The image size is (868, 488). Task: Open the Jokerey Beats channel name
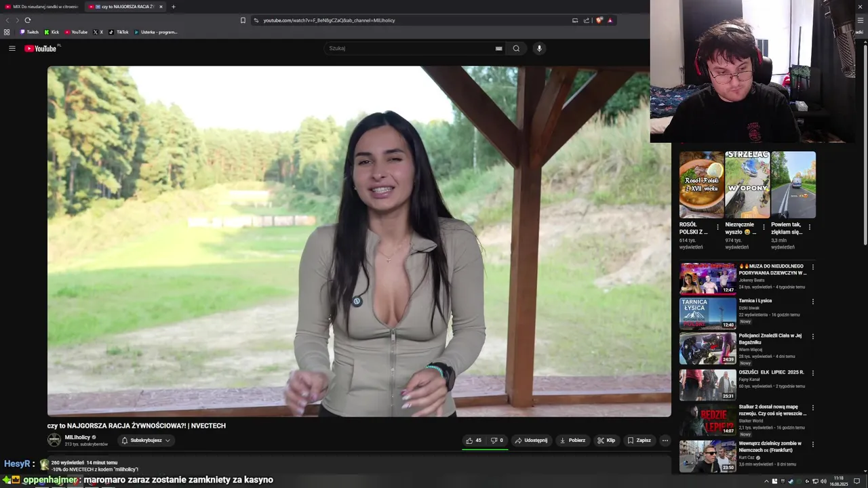point(751,280)
